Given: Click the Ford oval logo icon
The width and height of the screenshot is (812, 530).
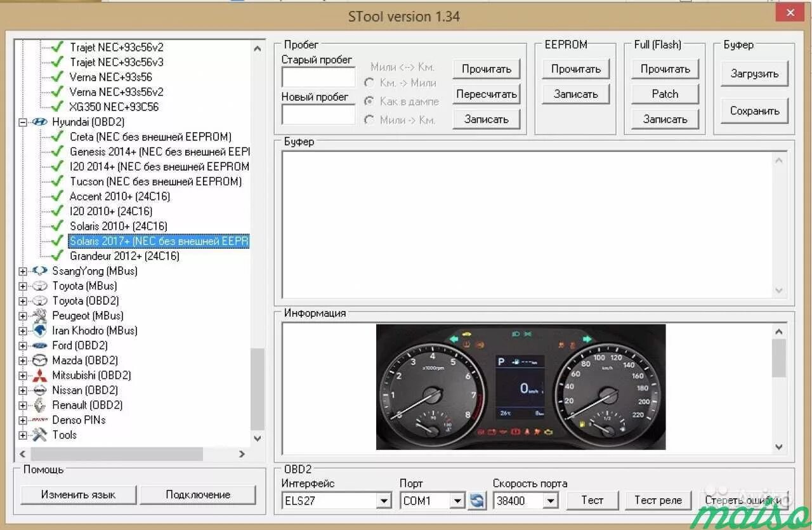Looking at the screenshot, I should (40, 346).
